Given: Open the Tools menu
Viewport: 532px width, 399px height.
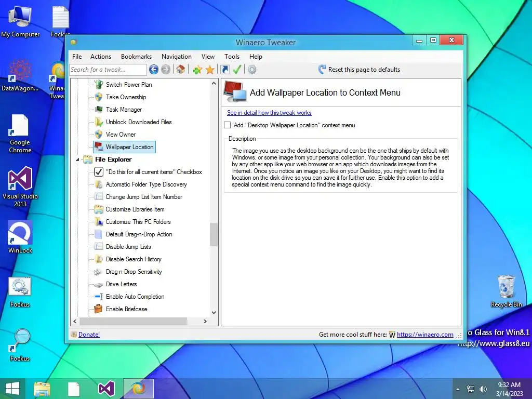Looking at the screenshot, I should tap(232, 57).
